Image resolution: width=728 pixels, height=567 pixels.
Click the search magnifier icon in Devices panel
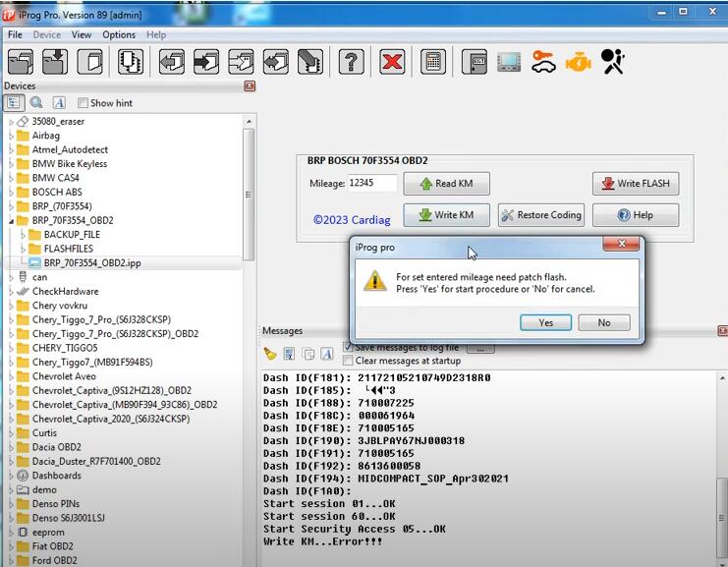[x=36, y=102]
